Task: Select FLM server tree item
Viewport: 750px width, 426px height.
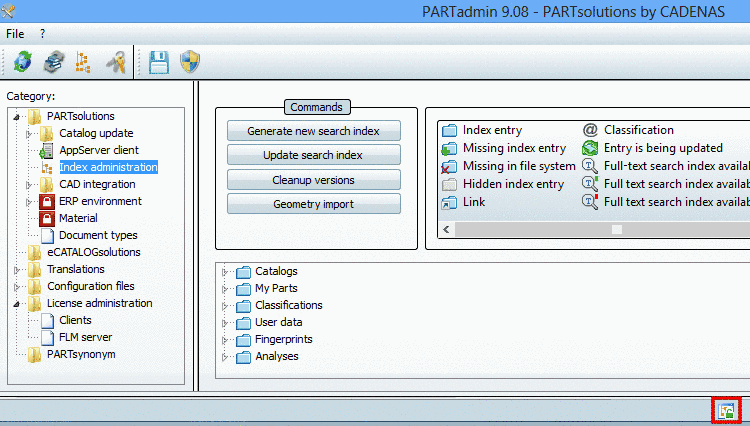Action: tap(86, 337)
